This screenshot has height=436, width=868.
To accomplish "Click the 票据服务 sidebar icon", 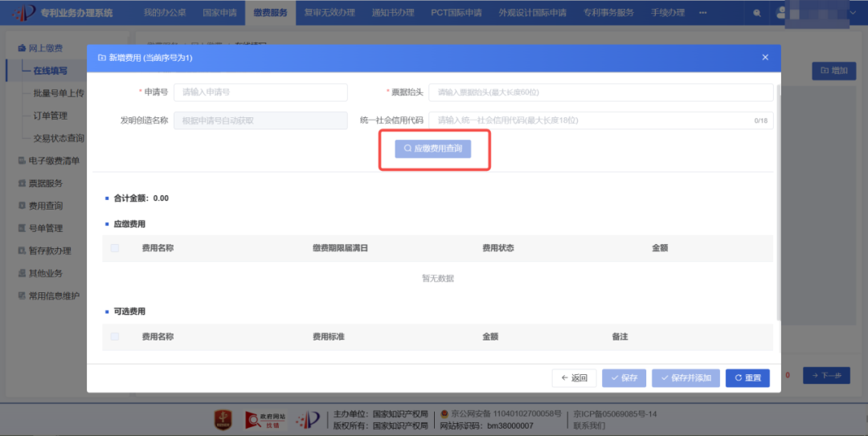I will (22, 183).
